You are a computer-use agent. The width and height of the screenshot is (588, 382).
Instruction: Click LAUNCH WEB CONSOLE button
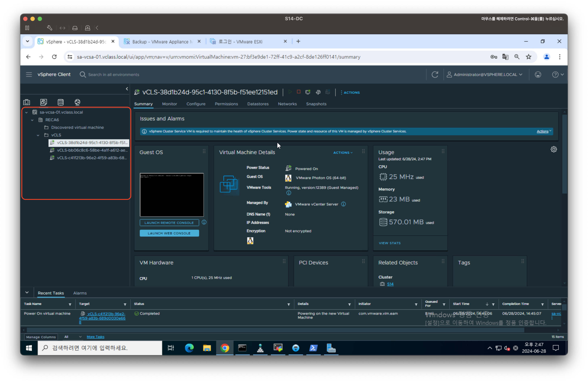click(x=169, y=233)
